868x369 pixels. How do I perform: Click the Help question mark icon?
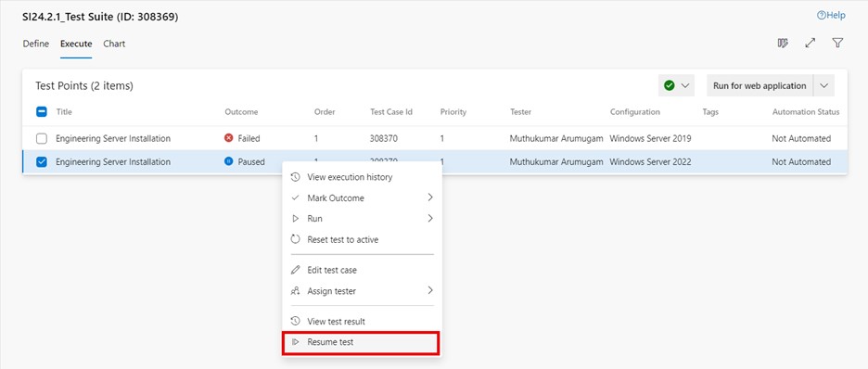click(x=822, y=16)
